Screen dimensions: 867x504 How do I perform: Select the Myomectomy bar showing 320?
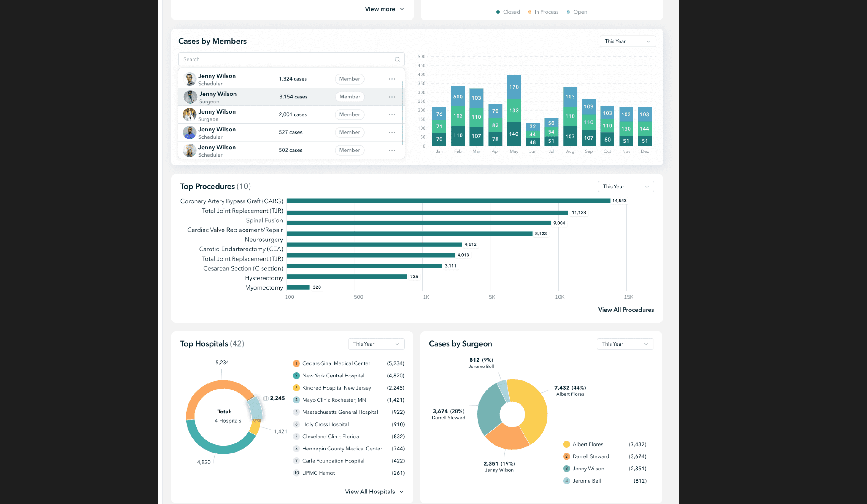click(298, 287)
